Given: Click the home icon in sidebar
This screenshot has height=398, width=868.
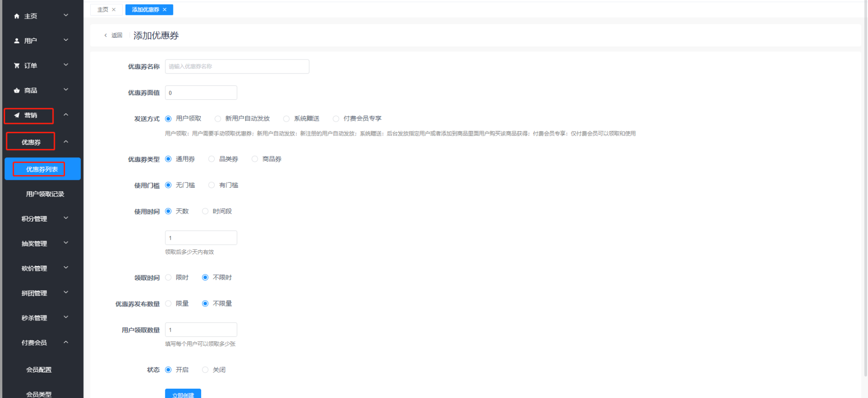Looking at the screenshot, I should [17, 16].
